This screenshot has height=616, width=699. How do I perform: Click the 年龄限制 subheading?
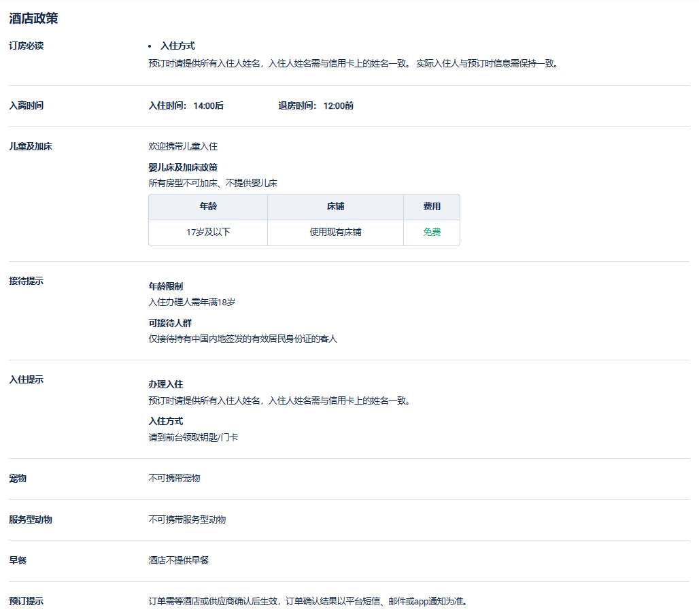tap(165, 286)
